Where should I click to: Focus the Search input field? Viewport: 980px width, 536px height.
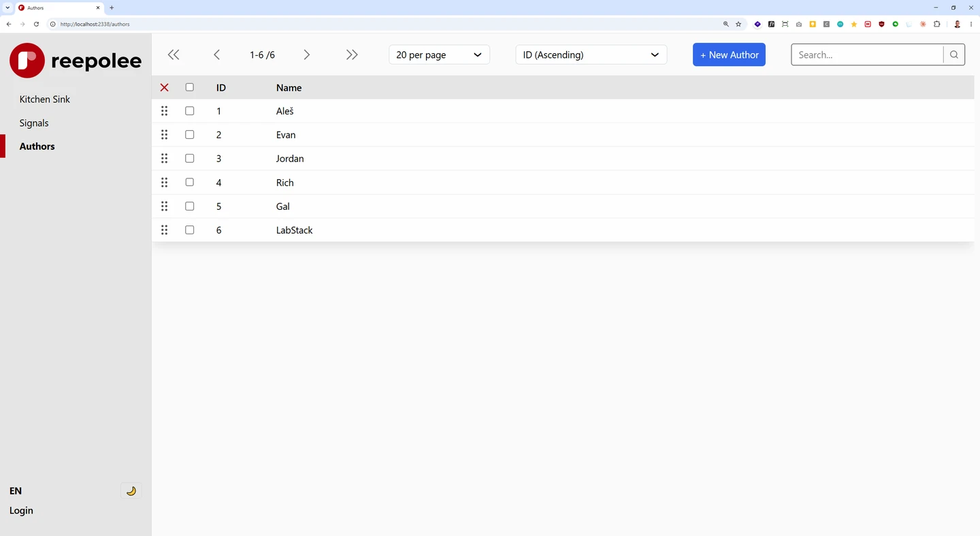[867, 54]
